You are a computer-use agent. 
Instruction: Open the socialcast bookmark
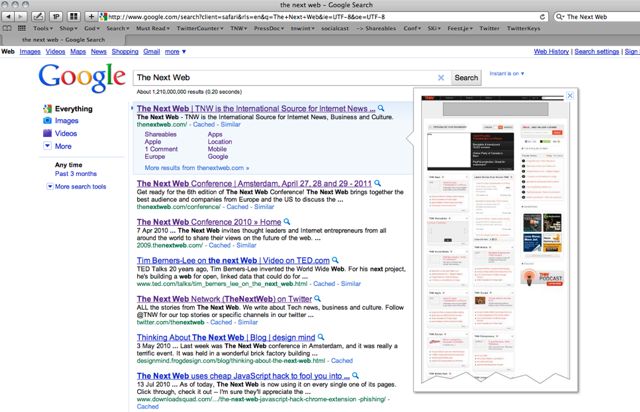335,28
